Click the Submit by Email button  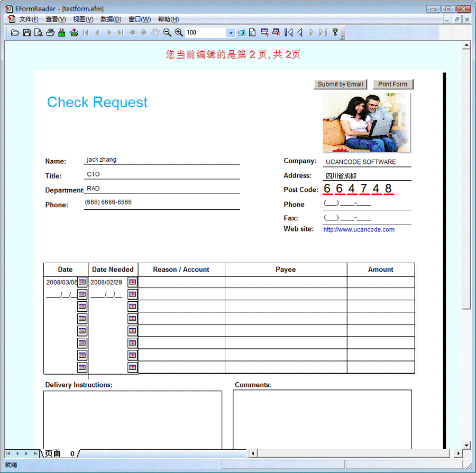(x=340, y=84)
